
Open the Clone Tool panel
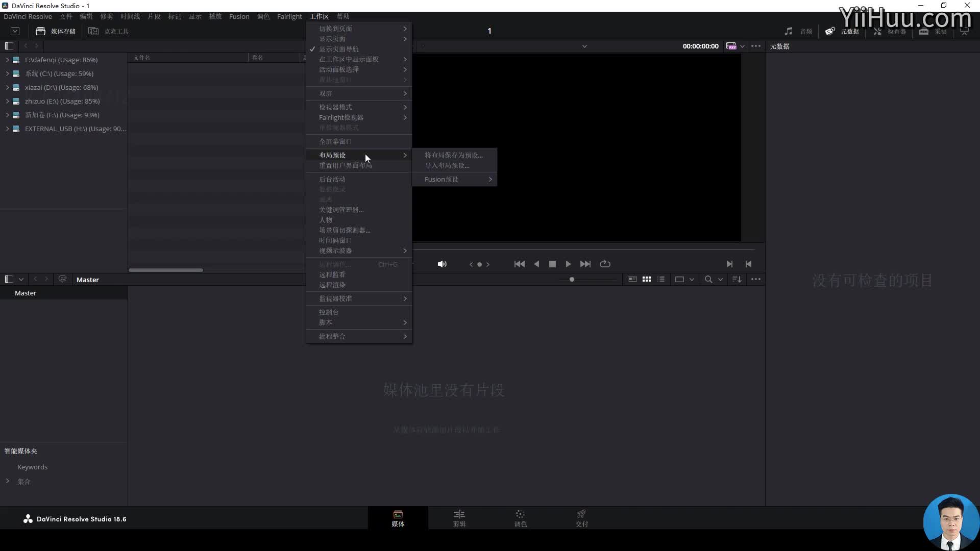coord(108,31)
